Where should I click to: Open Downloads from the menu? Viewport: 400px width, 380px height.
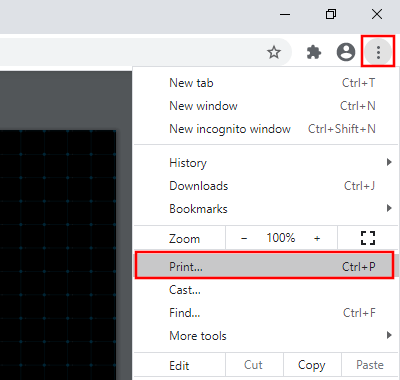(x=266, y=186)
